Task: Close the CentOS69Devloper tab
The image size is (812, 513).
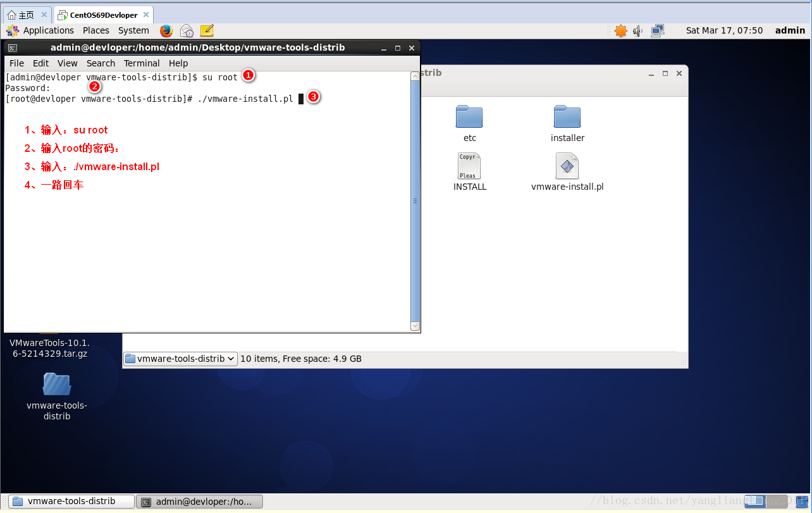Action: (146, 15)
